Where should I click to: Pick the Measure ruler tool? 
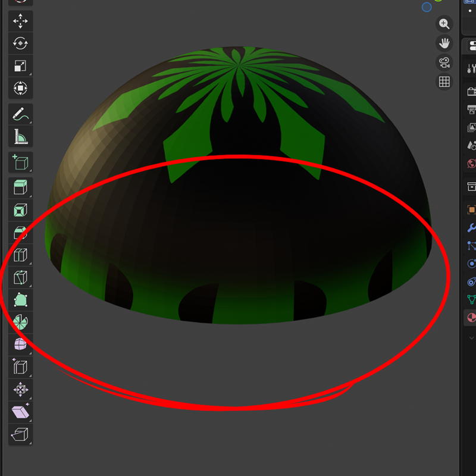[x=20, y=137]
